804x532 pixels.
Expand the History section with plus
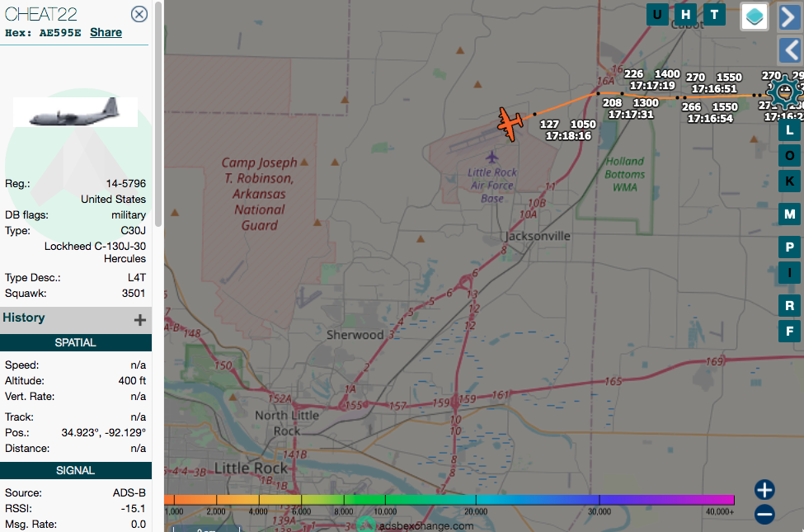[139, 320]
